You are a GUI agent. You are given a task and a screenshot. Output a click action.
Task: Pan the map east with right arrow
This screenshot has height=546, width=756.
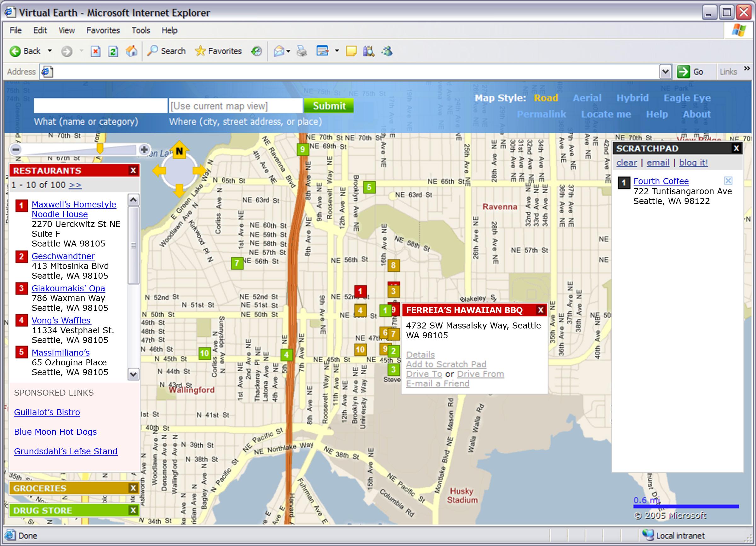[x=199, y=171]
